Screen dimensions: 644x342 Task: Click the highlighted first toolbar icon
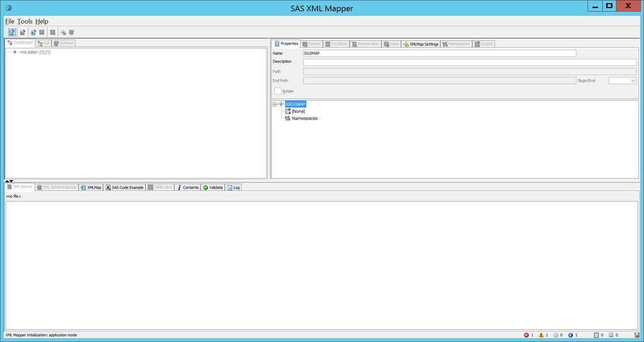pyautogui.click(x=12, y=32)
